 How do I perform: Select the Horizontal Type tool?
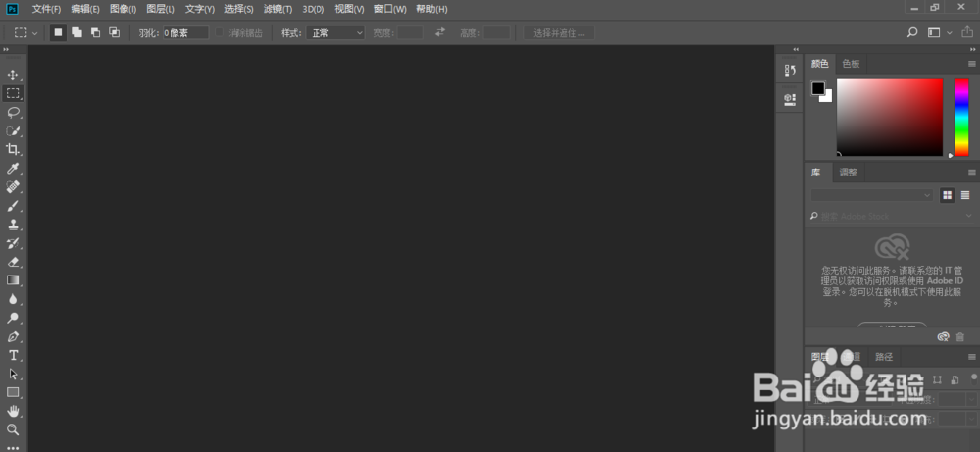pyautogui.click(x=13, y=355)
